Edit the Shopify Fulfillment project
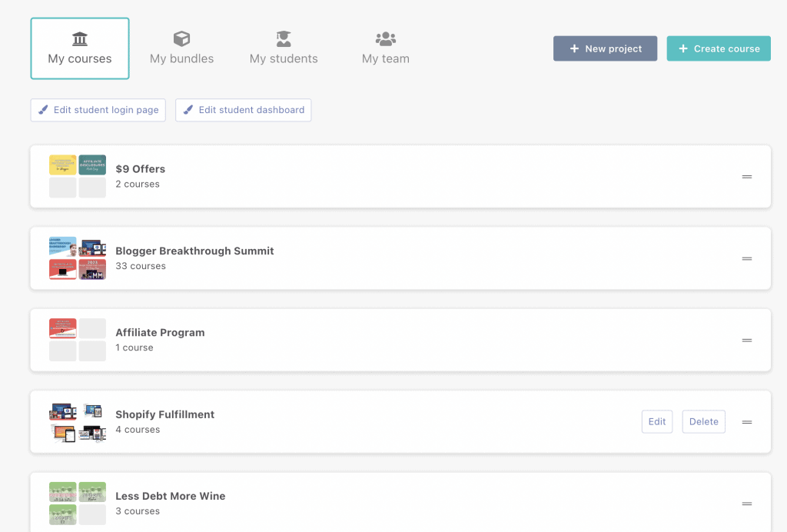787x532 pixels. (x=656, y=421)
